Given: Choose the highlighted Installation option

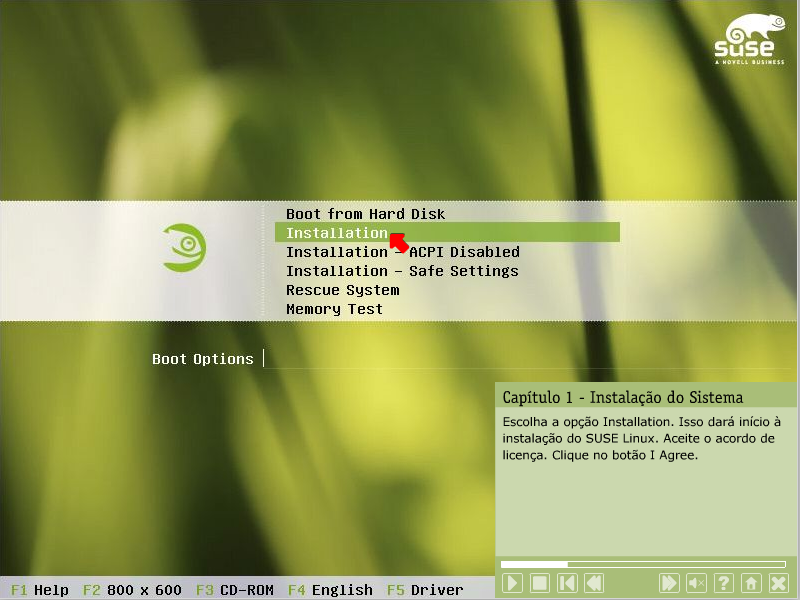Looking at the screenshot, I should (337, 233).
